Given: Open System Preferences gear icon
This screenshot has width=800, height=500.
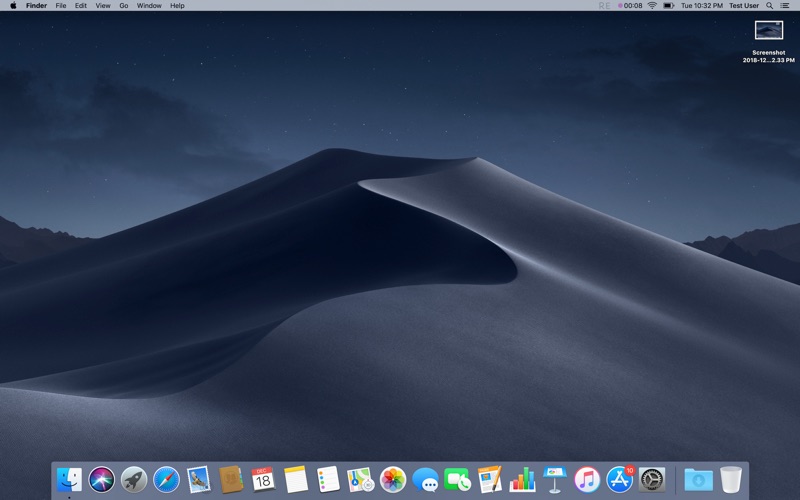Looking at the screenshot, I should click(652, 480).
